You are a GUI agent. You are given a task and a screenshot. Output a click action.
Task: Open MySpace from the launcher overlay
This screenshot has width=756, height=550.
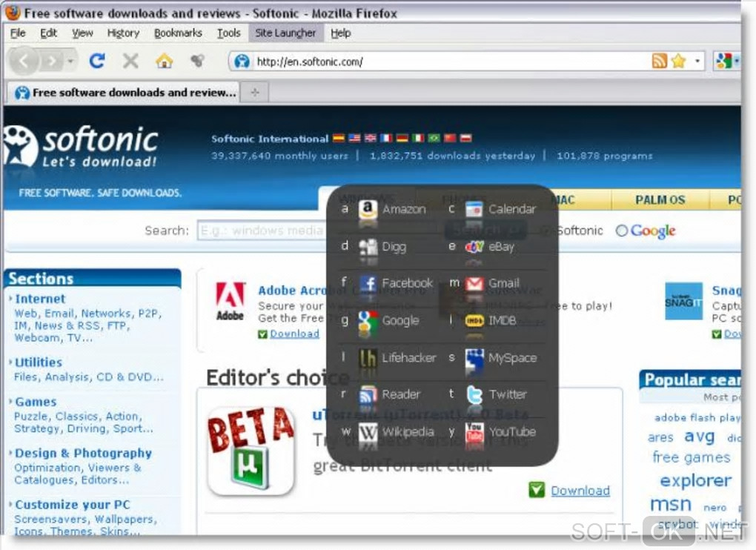[x=493, y=358]
